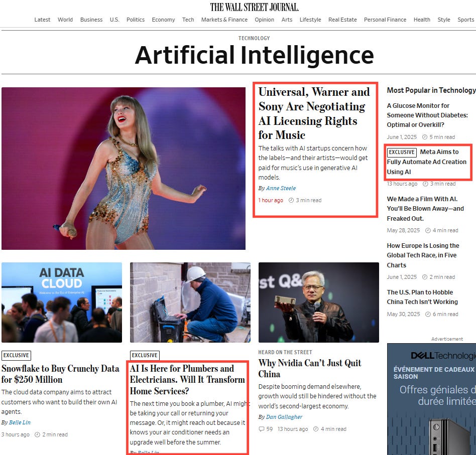Open the Business nav item
Image resolution: width=476 pixels, height=455 pixels.
coord(91,20)
